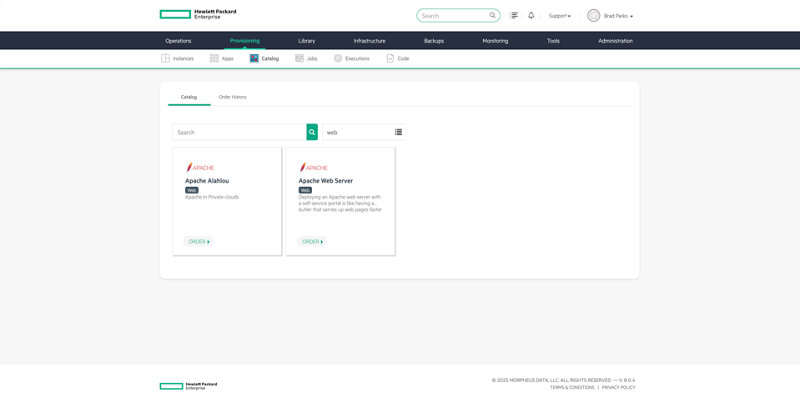Click the Instances icon in subnav

coord(165,58)
